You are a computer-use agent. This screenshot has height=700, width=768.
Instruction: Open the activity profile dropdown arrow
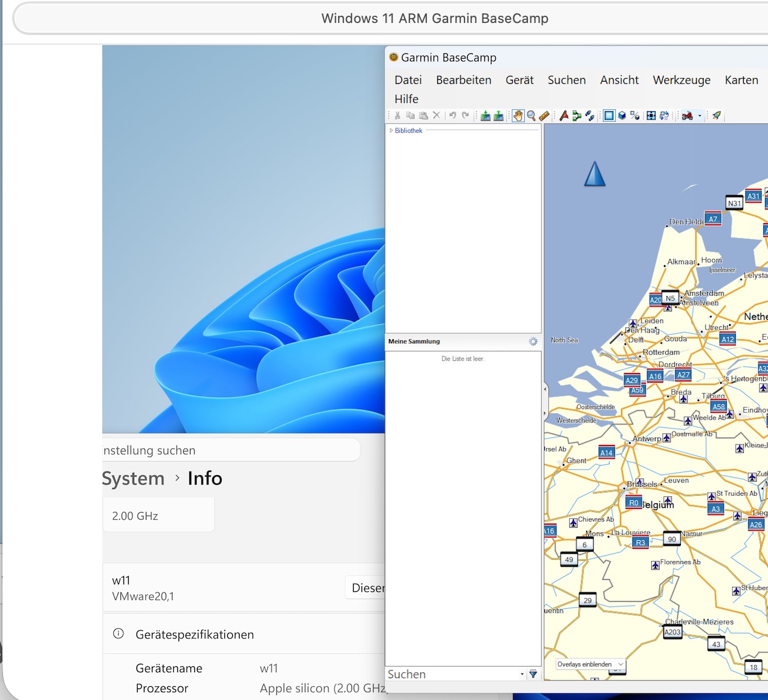(x=700, y=115)
